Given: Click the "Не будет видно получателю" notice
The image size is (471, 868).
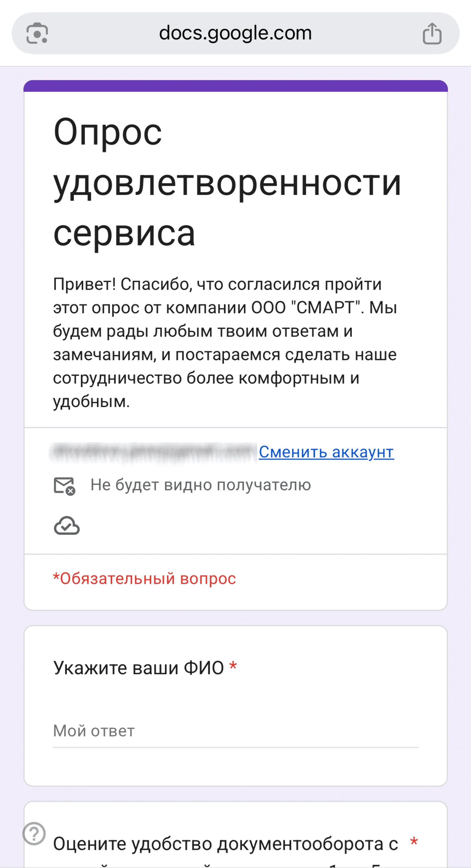Looking at the screenshot, I should [x=200, y=485].
